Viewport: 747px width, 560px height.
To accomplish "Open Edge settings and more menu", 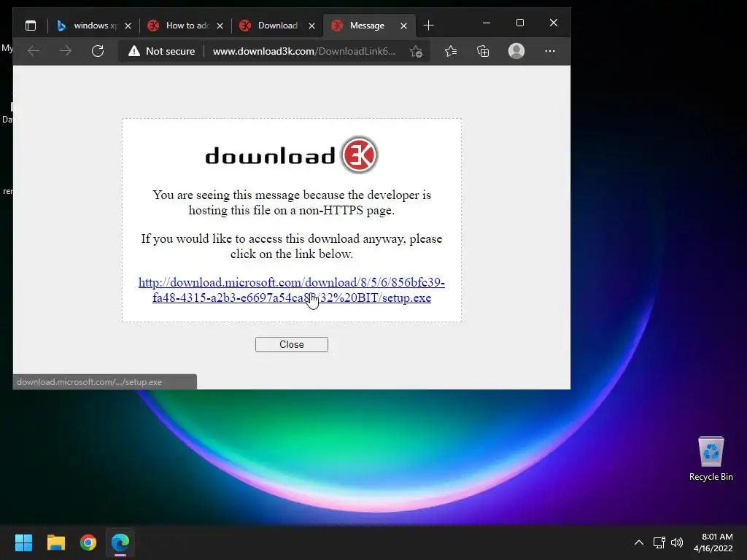I will click(x=550, y=51).
